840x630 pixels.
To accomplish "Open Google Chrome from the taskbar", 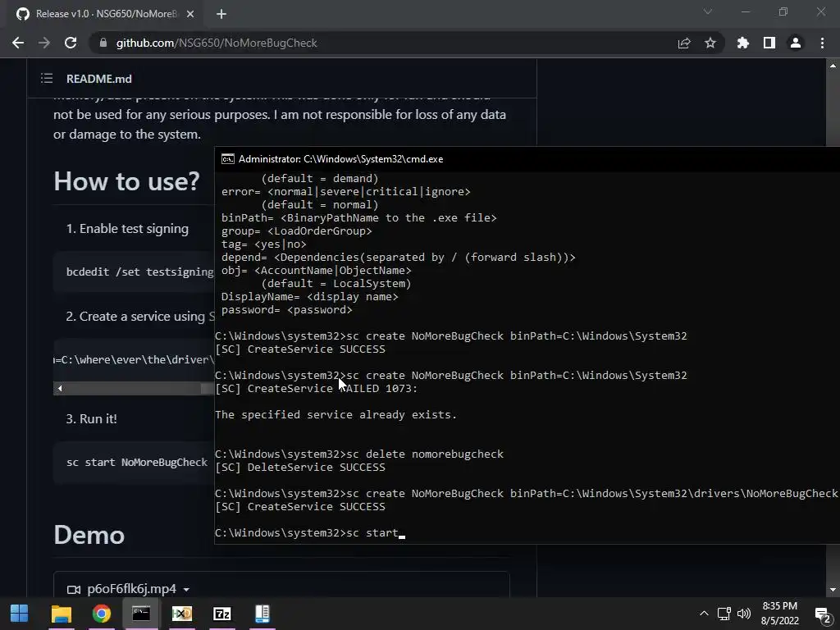I will click(101, 614).
